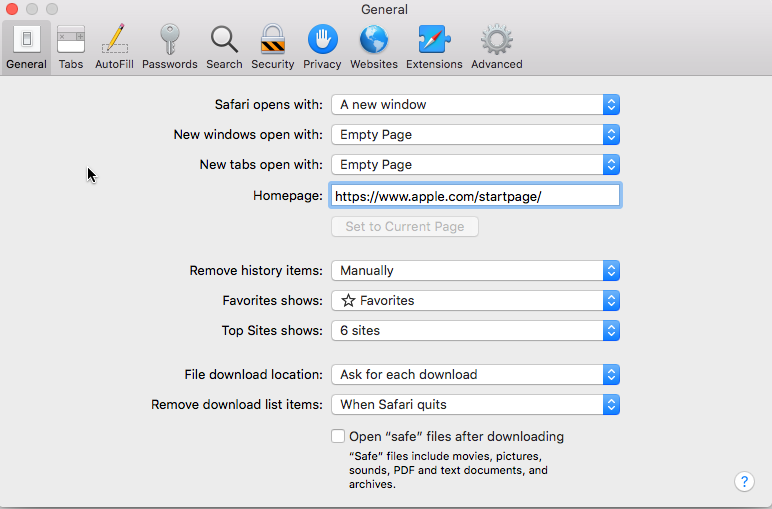Click the Set to Current Page button

(405, 226)
